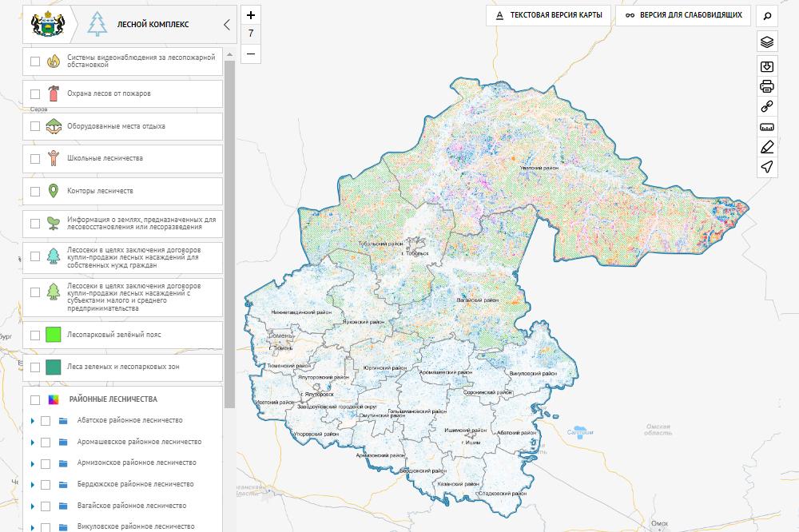Click the scrollbar up arrow in layer panel
The width and height of the screenshot is (799, 532).
point(229,54)
